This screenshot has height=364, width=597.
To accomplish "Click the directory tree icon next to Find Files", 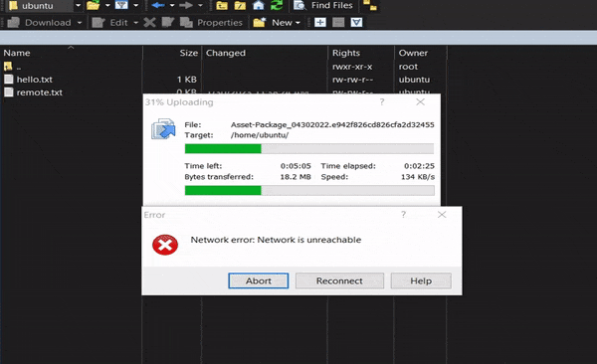I will [370, 5].
